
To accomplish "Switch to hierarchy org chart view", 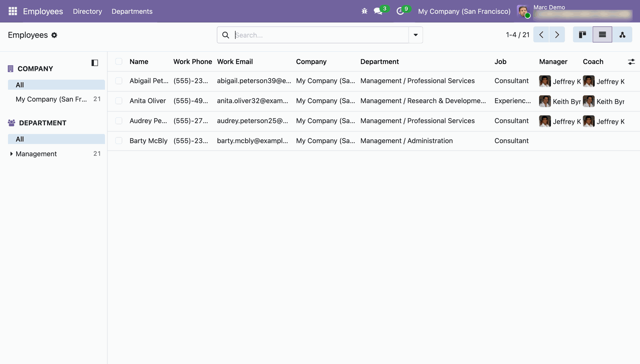I will (x=622, y=35).
